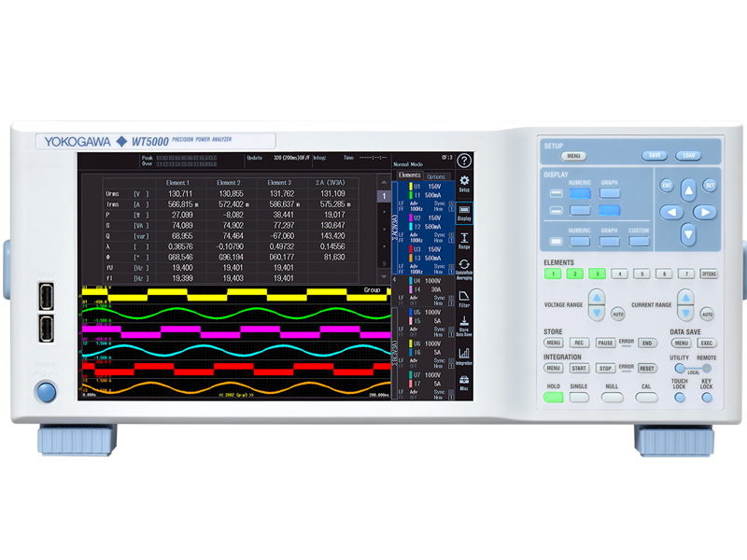Screen dimensions: 747x560
Task: Toggle element 3 button
Action: [597, 273]
